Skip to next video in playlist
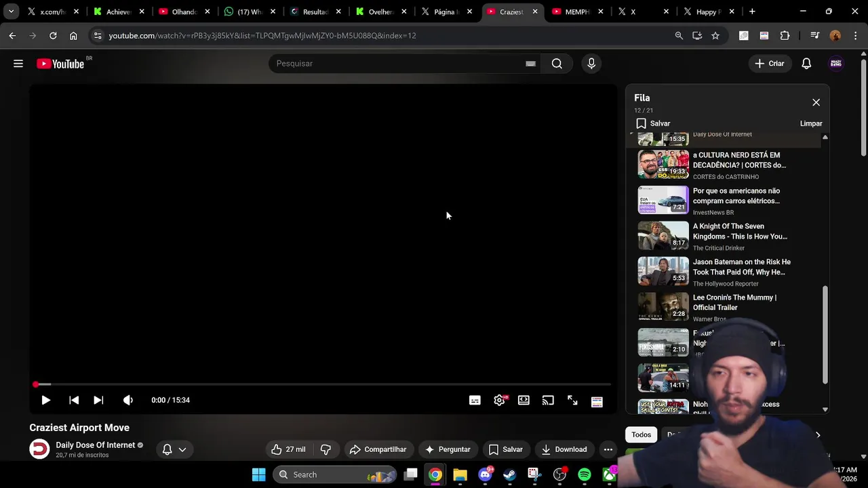Viewport: 868px width, 488px height. point(98,401)
